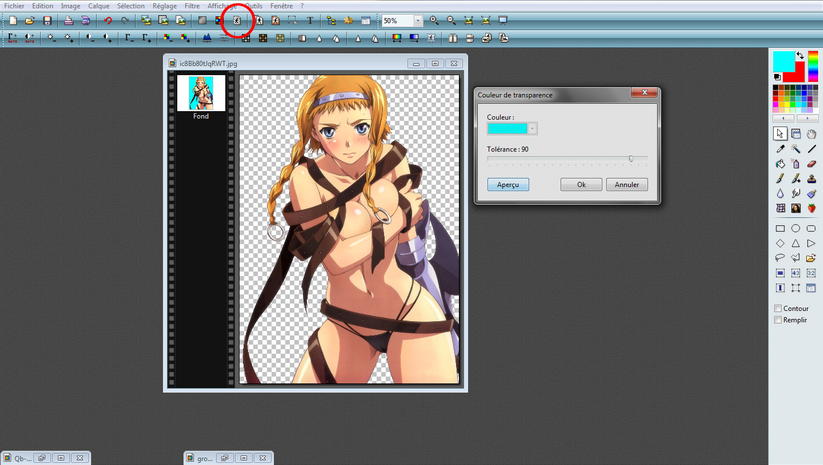Show next palette colors with right arrow

tap(807, 119)
